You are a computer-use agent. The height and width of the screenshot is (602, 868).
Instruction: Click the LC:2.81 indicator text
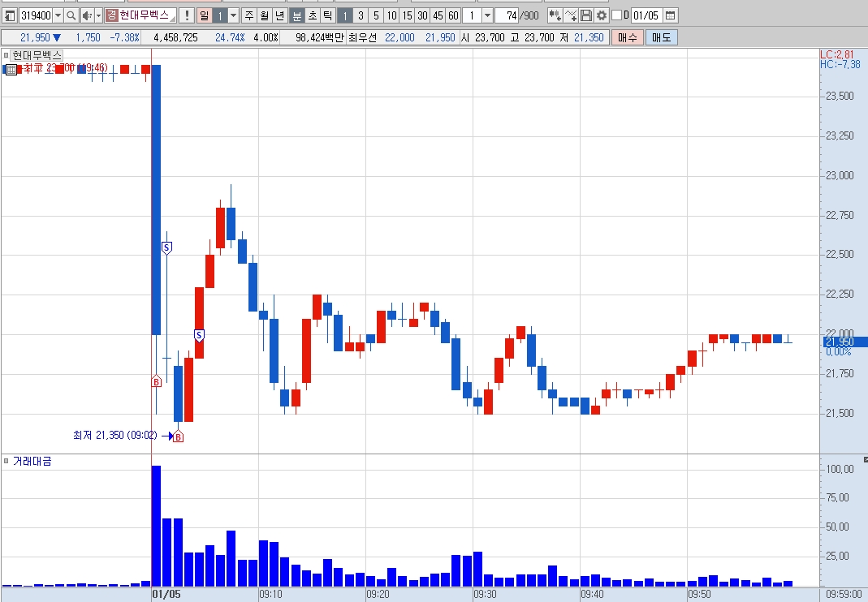coord(836,54)
